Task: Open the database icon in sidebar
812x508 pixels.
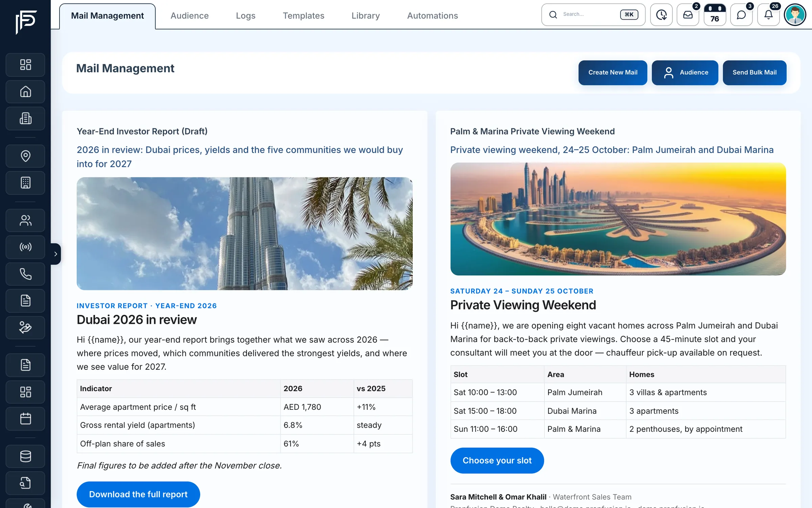Action: (25, 456)
